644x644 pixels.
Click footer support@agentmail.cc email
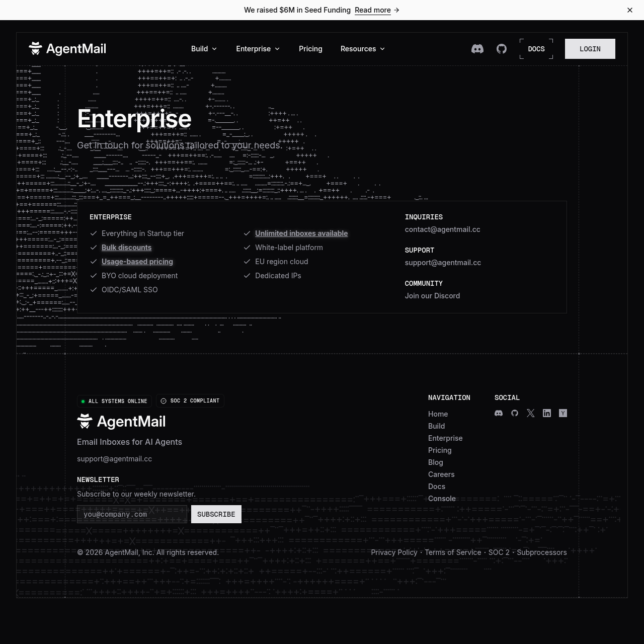(114, 459)
